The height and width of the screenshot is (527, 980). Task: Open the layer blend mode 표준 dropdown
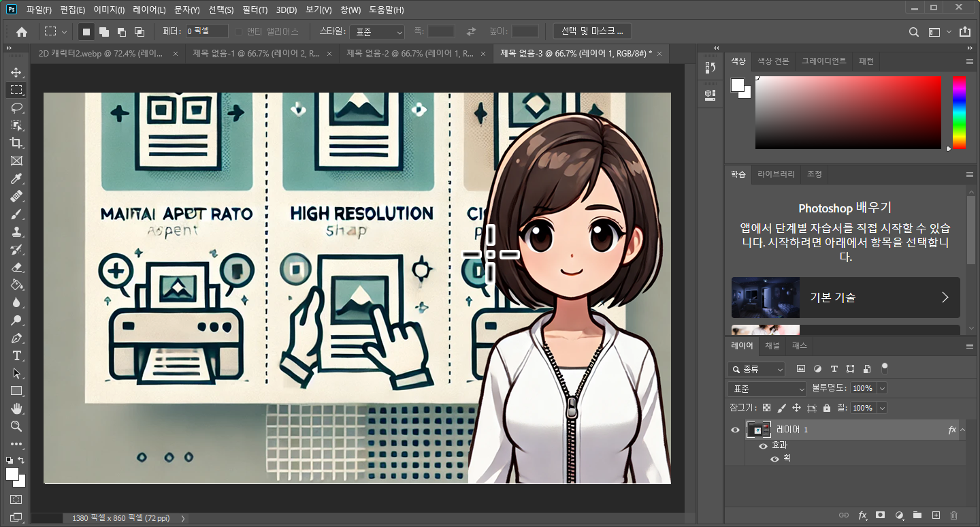(766, 389)
